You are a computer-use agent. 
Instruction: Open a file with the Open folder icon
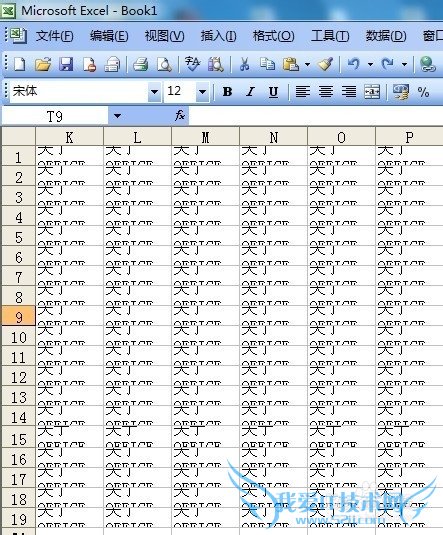click(43, 64)
